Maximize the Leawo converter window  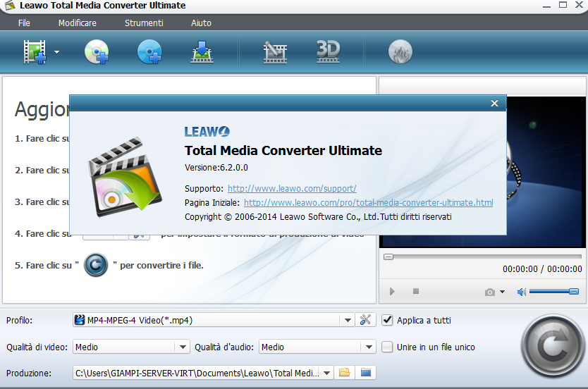563,5
